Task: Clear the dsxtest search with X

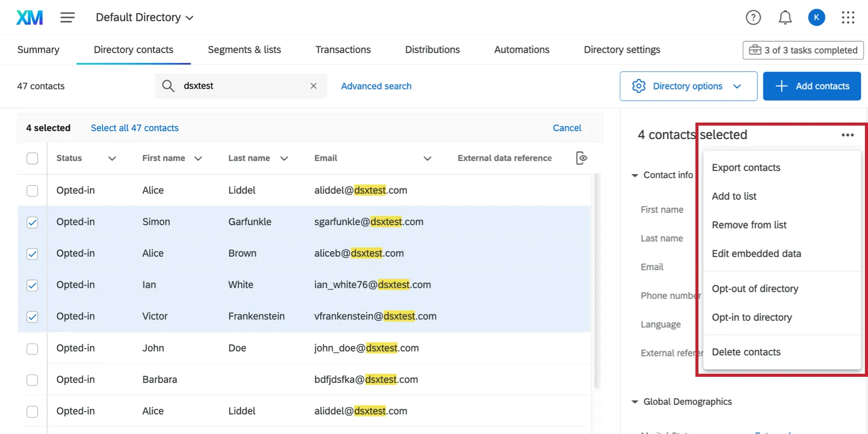Action: click(x=314, y=86)
